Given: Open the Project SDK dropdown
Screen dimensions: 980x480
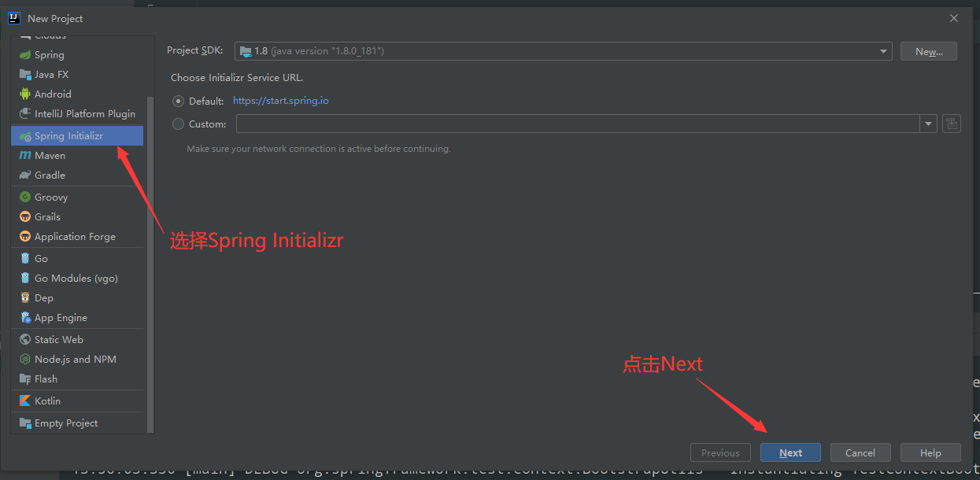Looking at the screenshot, I should point(882,50).
